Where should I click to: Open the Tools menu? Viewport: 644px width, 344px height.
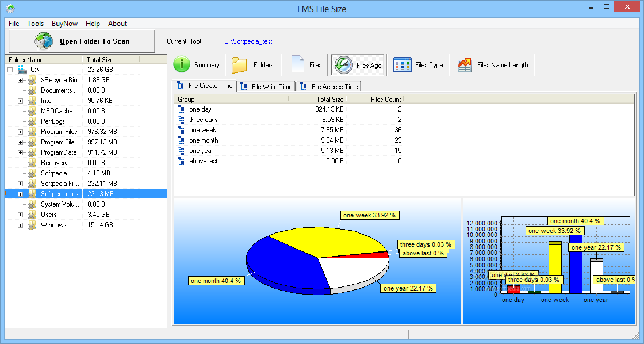point(35,24)
